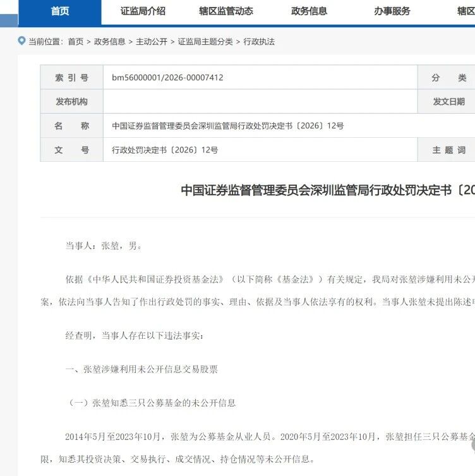Click the location pin icon beside 当前位置

point(21,40)
